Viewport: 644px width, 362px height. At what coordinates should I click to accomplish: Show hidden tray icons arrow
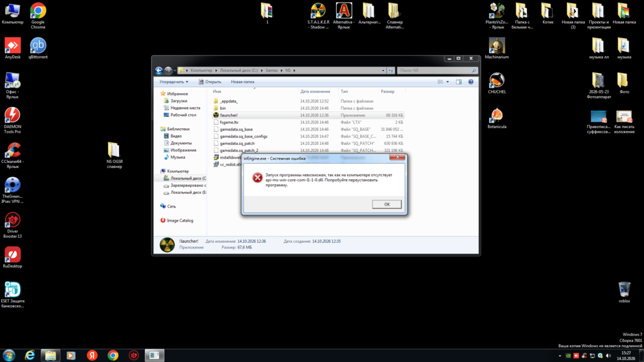(x=560, y=356)
